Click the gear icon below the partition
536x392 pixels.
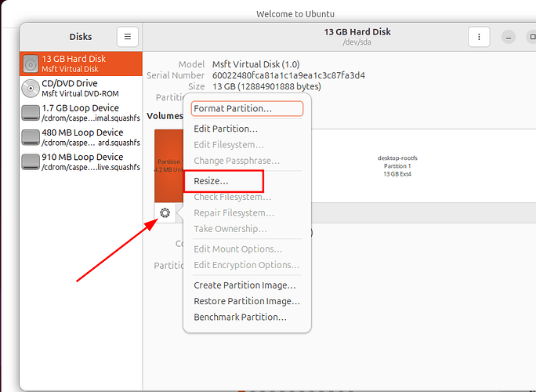pos(165,212)
